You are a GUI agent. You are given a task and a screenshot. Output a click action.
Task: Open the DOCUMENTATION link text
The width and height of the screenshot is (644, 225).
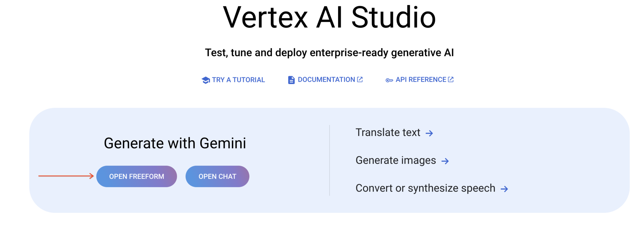pos(326,80)
